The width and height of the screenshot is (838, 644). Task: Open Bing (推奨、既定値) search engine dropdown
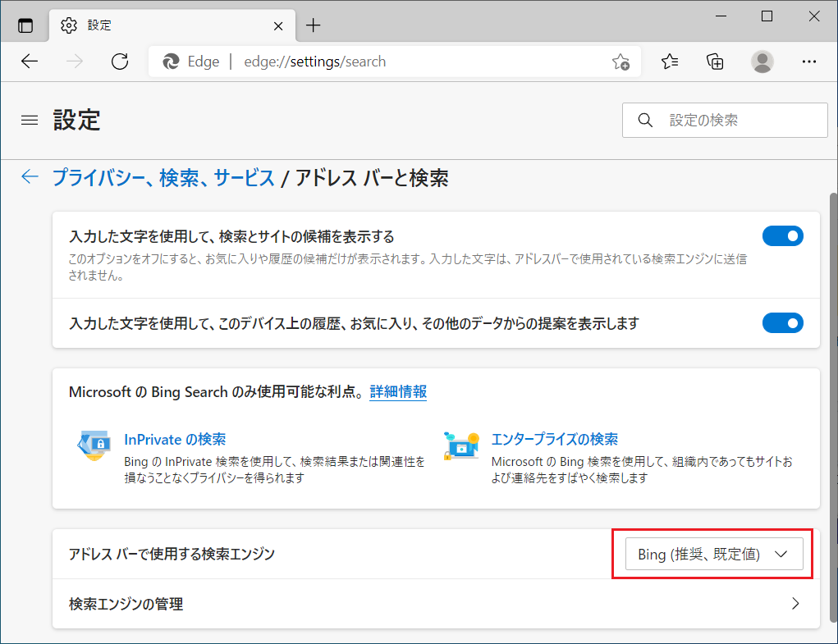pyautogui.click(x=714, y=555)
